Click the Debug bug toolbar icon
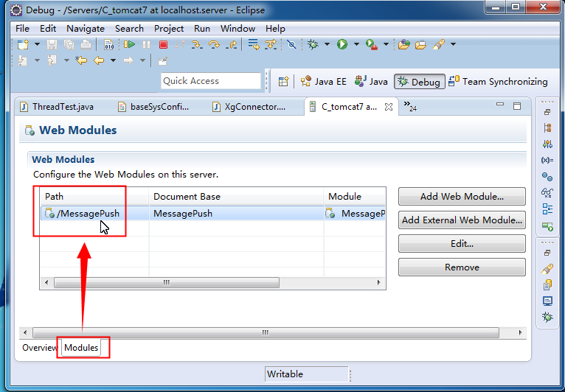 pyautogui.click(x=313, y=45)
